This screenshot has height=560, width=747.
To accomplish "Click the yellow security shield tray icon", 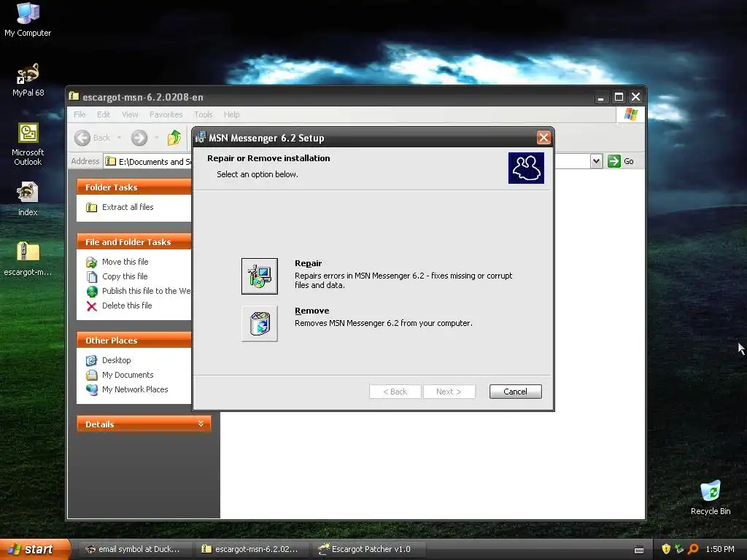I will tap(666, 549).
